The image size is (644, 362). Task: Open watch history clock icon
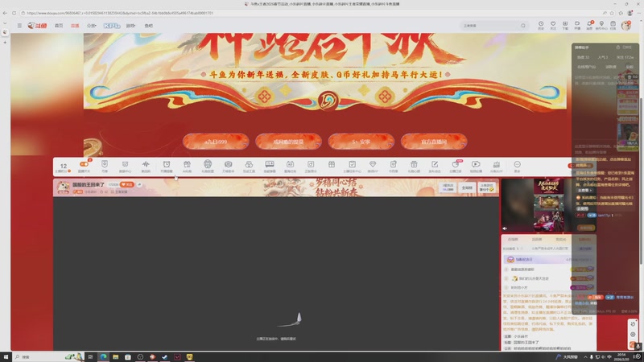tap(541, 26)
